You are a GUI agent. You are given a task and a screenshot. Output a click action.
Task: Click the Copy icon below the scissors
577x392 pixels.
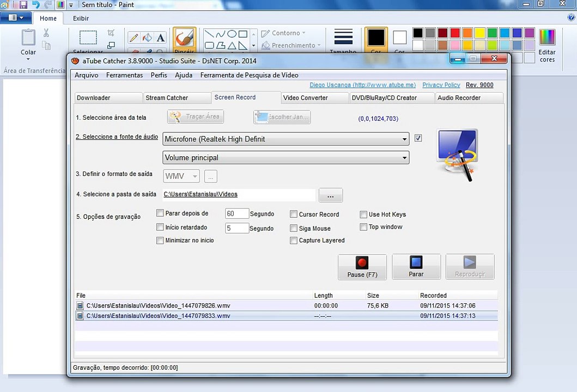[x=46, y=45]
